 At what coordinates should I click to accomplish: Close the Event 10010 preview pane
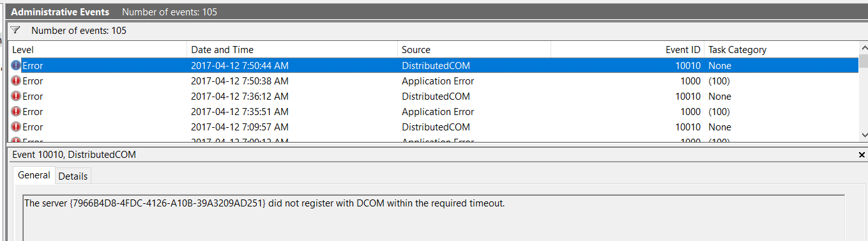click(862, 155)
